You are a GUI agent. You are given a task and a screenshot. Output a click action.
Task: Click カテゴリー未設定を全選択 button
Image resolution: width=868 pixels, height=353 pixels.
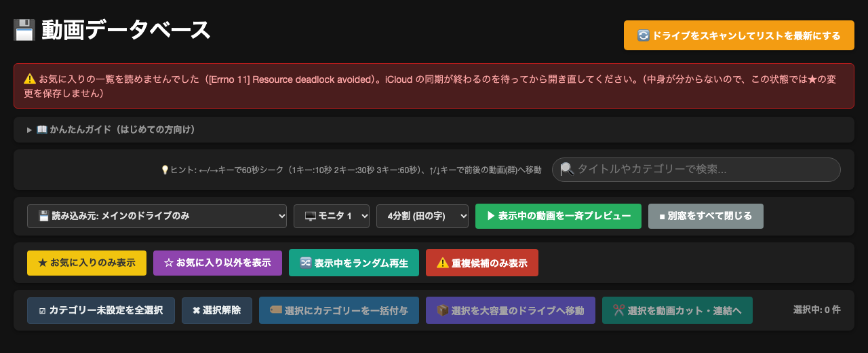[x=100, y=310]
